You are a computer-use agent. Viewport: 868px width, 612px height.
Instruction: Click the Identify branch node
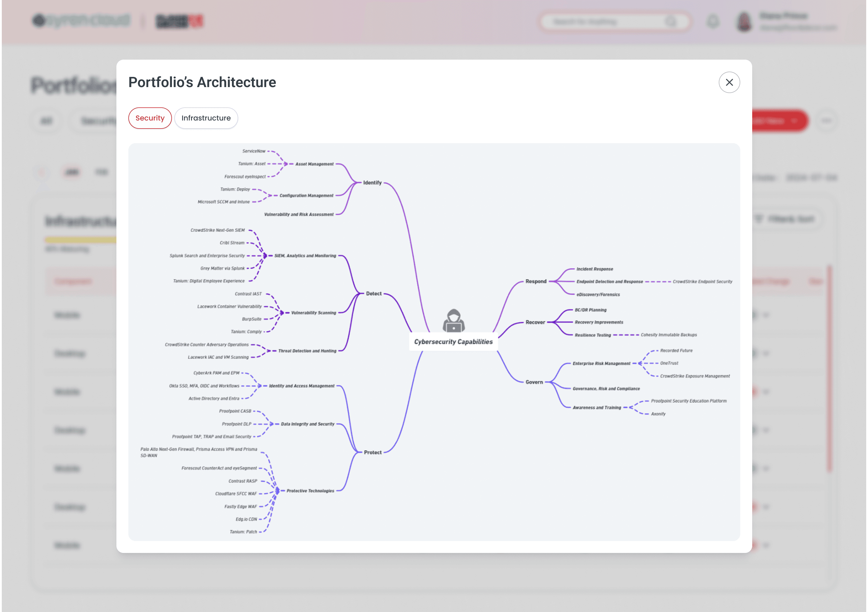(x=373, y=183)
